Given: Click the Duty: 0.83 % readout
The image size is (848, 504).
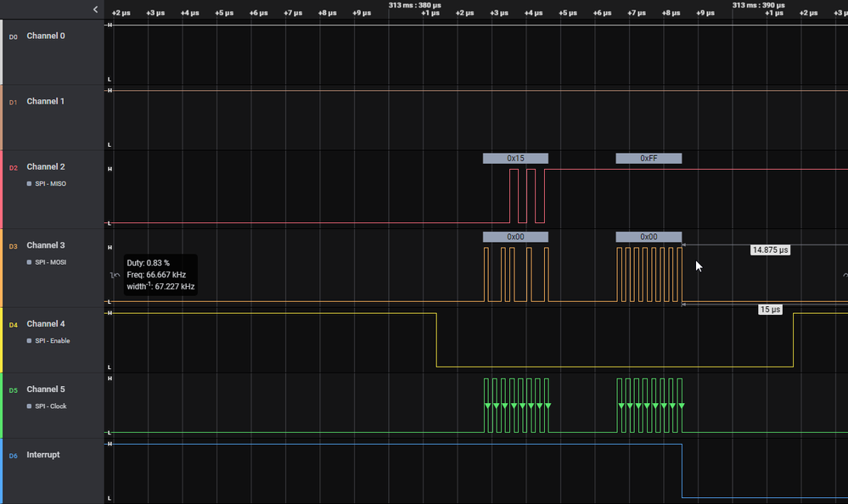Looking at the screenshot, I should [x=149, y=263].
